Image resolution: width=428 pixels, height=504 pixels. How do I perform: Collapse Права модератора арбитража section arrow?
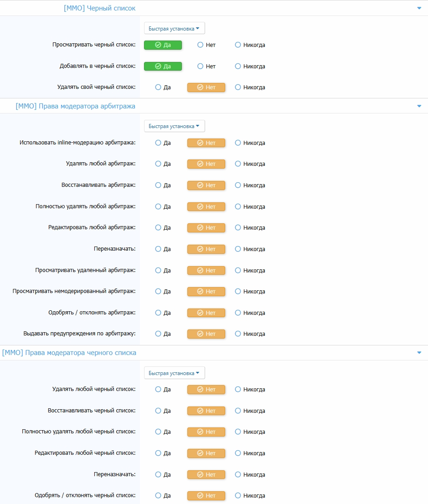coord(419,106)
